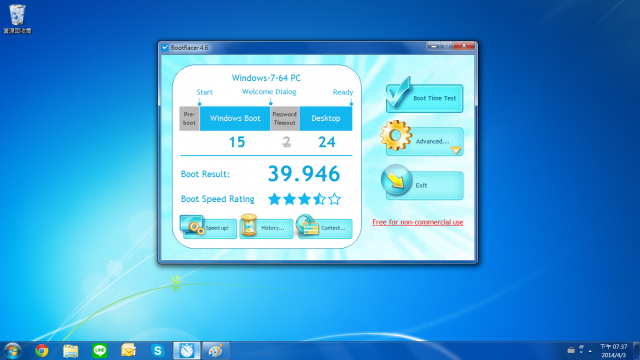Click the Show desktop button

pos(636,351)
